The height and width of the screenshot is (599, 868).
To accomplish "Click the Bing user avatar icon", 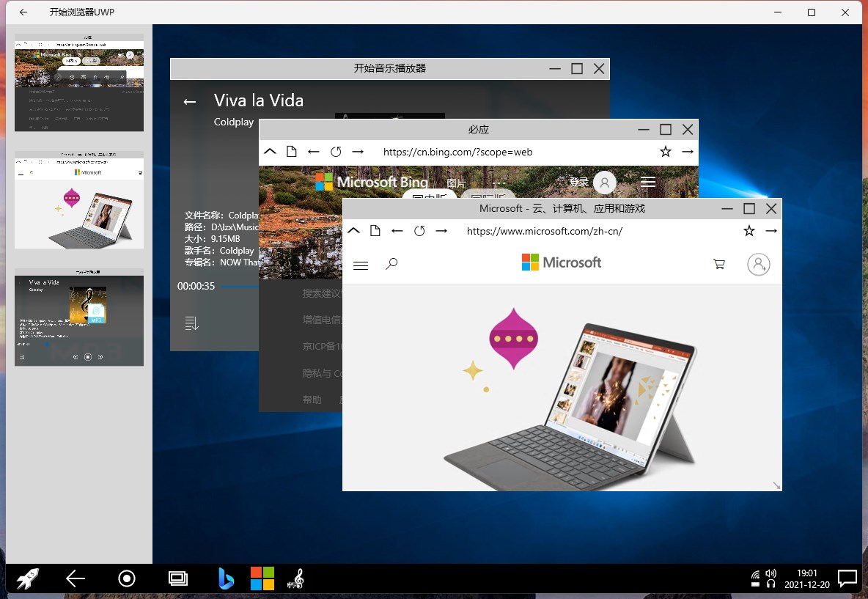I will [605, 182].
